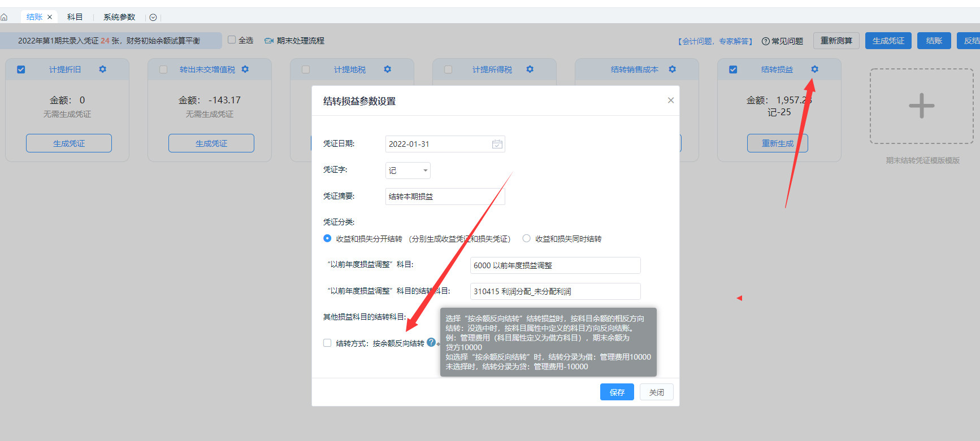
Task: Open settings gear for 计提所得税 card
Action: (530, 69)
